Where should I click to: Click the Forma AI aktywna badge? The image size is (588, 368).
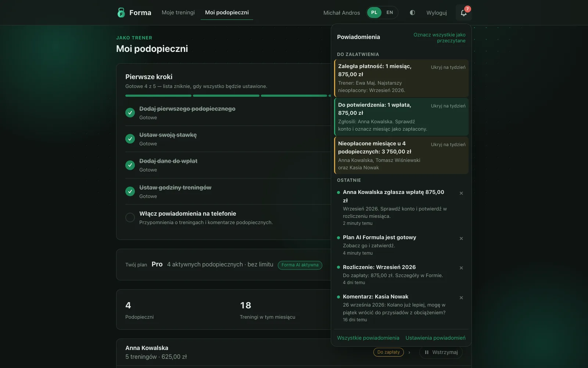point(300,265)
